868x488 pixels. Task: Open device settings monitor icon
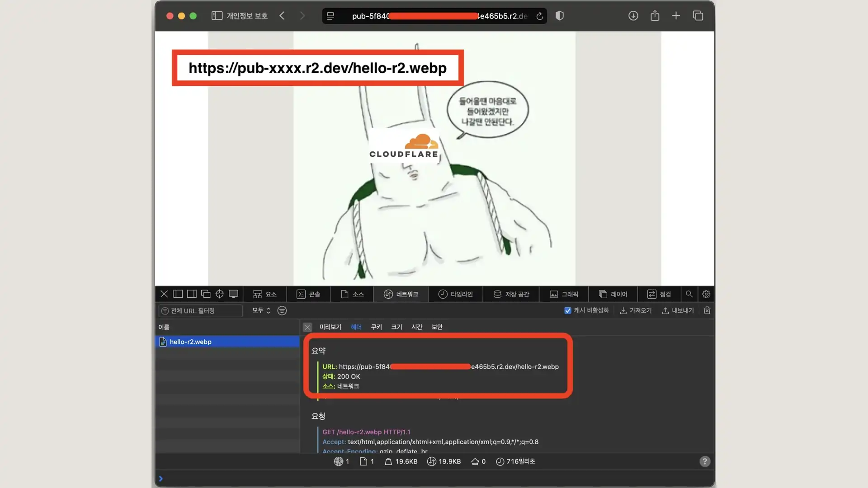[x=234, y=294]
